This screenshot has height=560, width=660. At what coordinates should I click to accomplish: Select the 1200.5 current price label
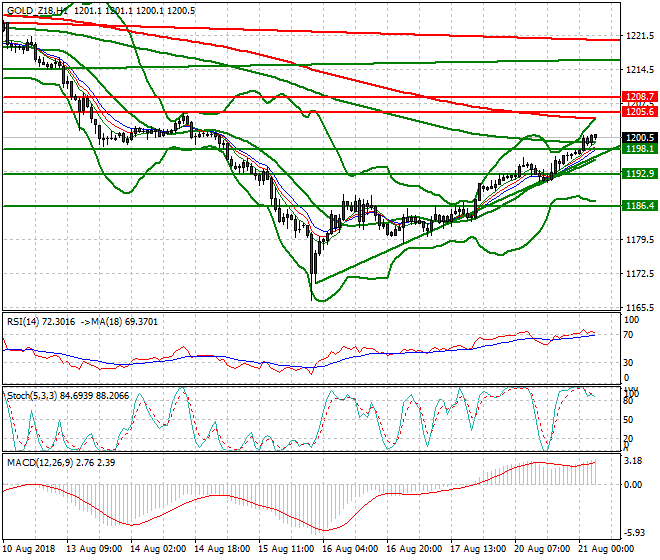(x=639, y=138)
